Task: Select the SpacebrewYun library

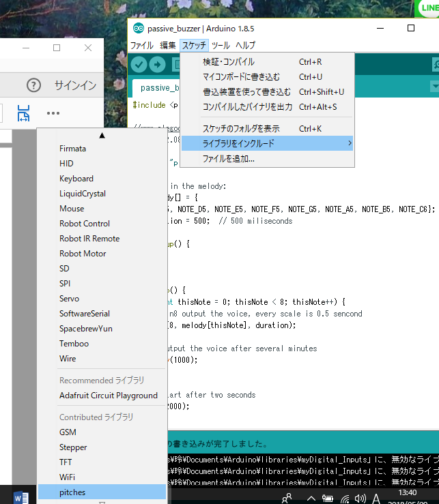Action: (x=102, y=329)
